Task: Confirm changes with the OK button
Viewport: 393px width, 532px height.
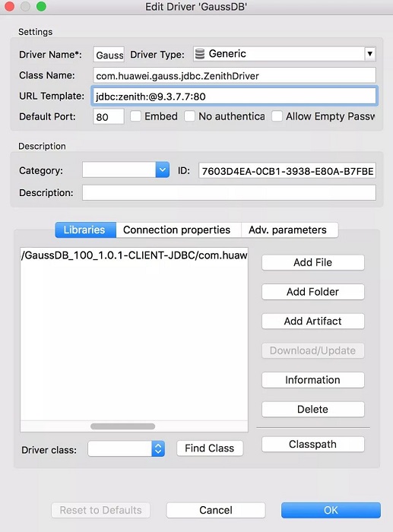Action: tap(331, 510)
